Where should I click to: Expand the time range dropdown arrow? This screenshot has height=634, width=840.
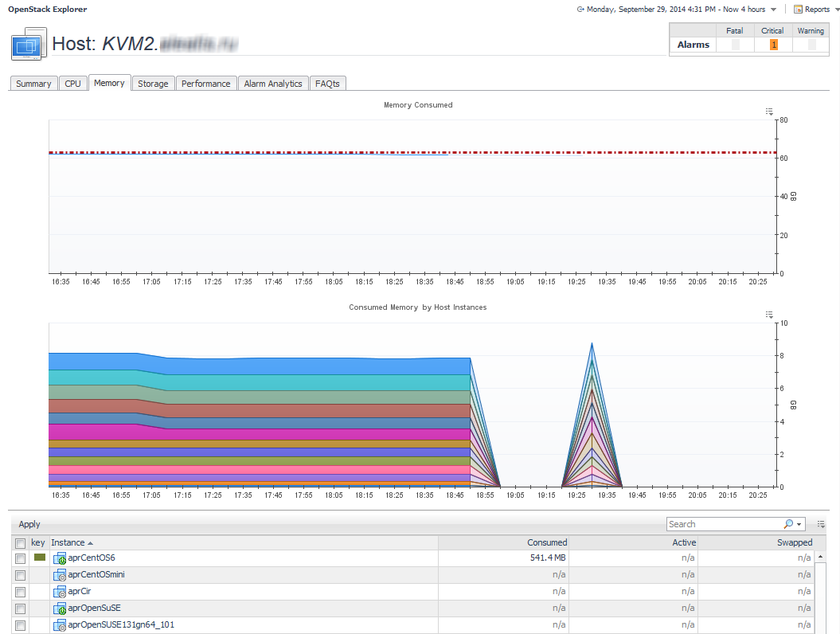coord(774,10)
